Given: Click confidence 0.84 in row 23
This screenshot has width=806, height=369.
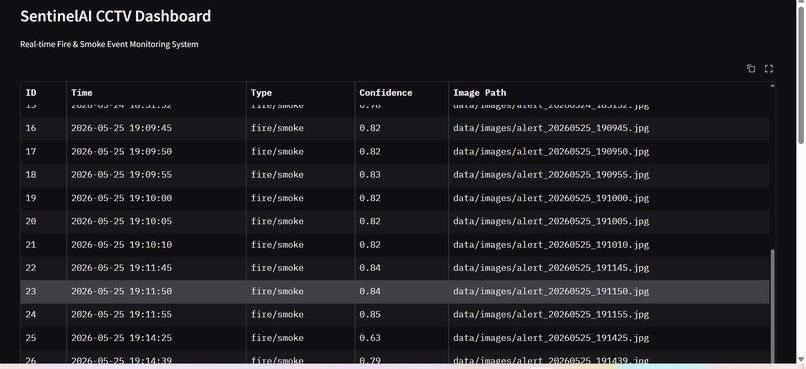Looking at the screenshot, I should click(x=401, y=291).
